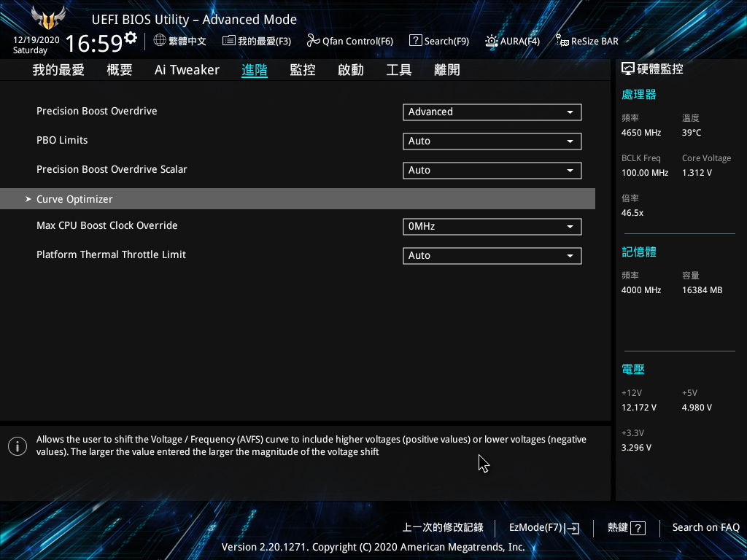This screenshot has width=747, height=560.
Task: Click the 39°C temperature value
Action: [692, 133]
